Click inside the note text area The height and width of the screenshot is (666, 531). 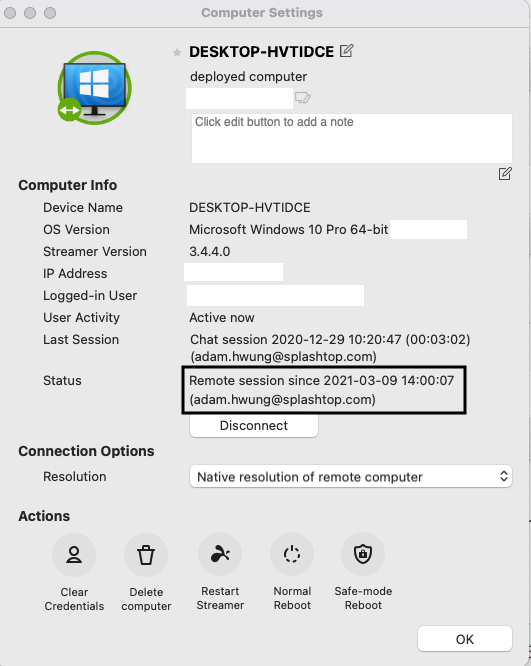click(x=352, y=138)
